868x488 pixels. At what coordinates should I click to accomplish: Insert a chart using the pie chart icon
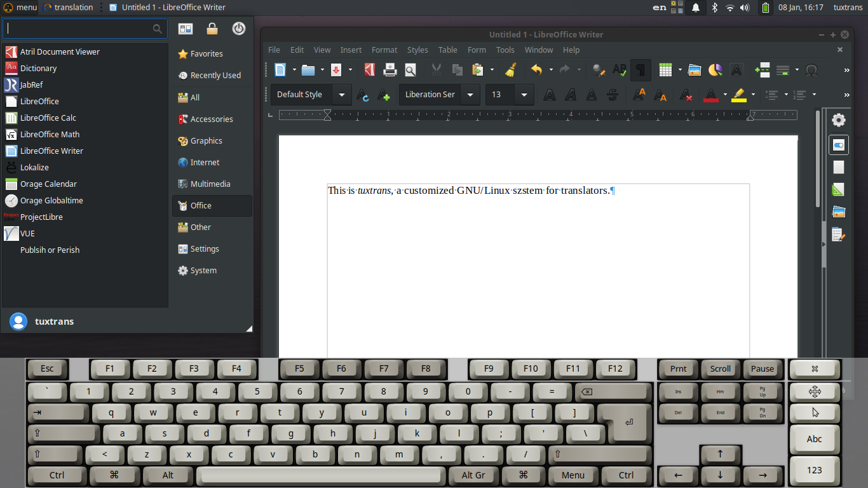(715, 69)
